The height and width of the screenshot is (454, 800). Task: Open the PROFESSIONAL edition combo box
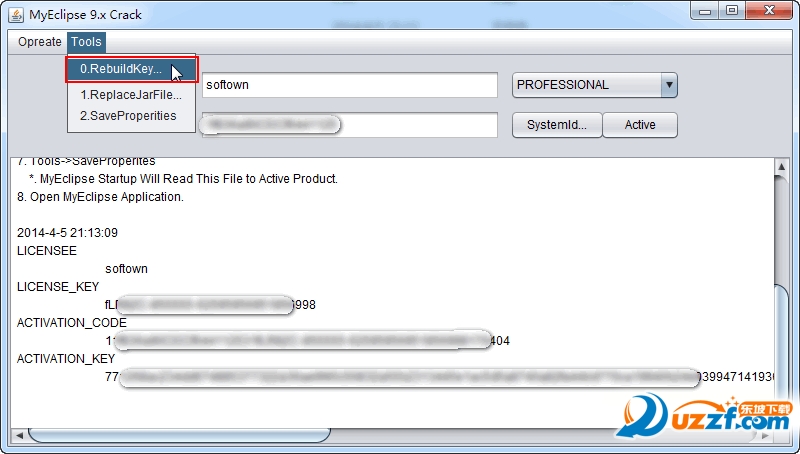click(594, 85)
